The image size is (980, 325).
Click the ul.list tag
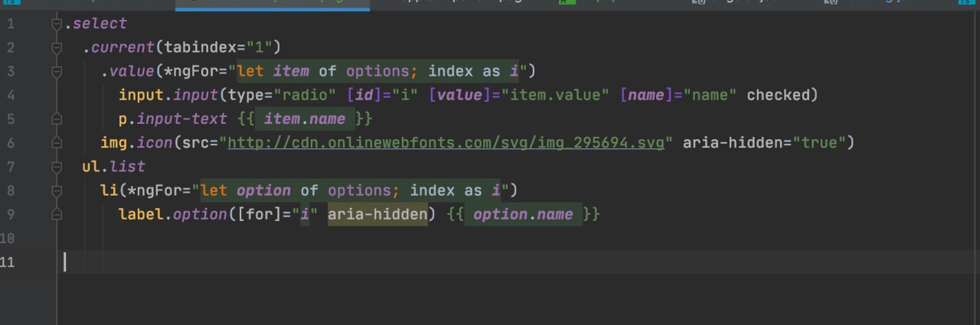[x=114, y=167]
